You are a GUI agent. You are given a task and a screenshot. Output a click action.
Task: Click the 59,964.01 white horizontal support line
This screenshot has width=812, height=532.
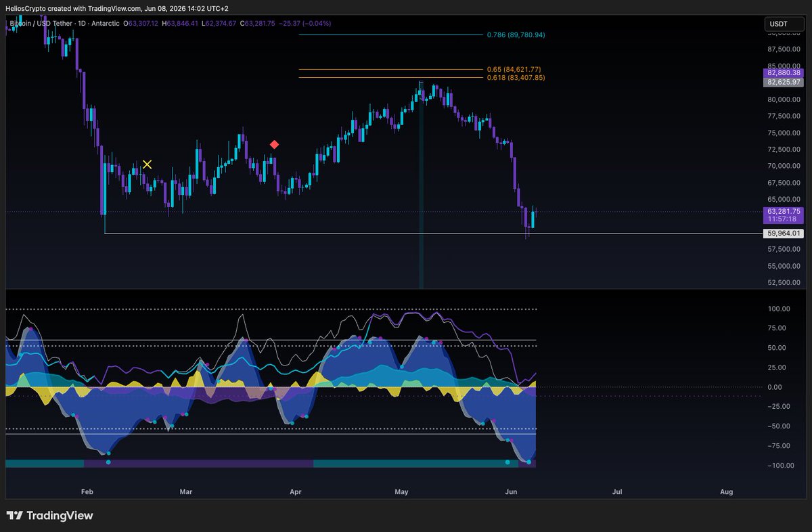433,234
